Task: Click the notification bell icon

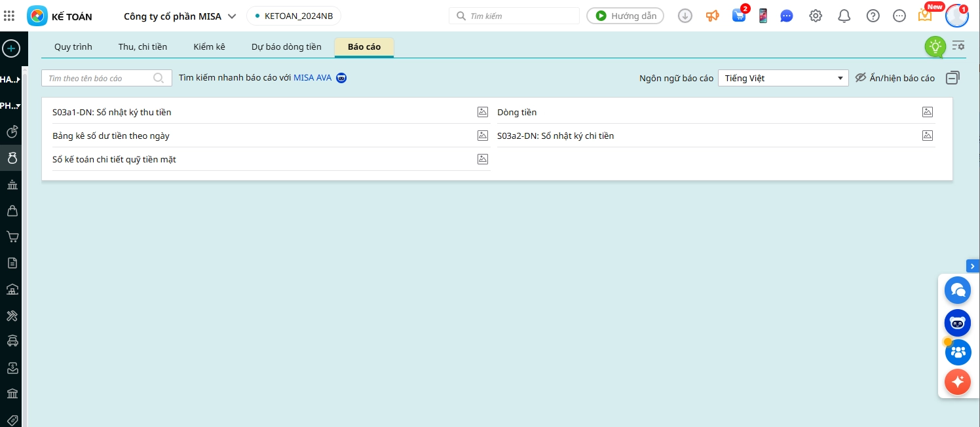Action: 844,16
